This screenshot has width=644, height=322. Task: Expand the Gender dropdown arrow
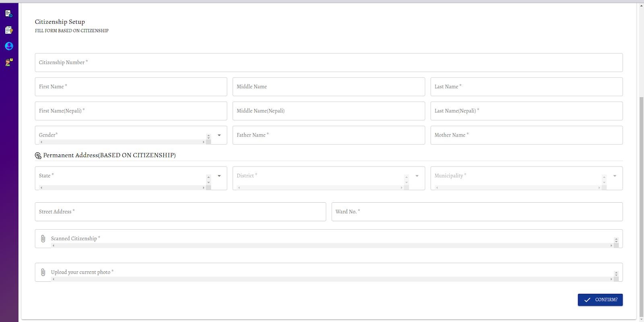click(219, 135)
